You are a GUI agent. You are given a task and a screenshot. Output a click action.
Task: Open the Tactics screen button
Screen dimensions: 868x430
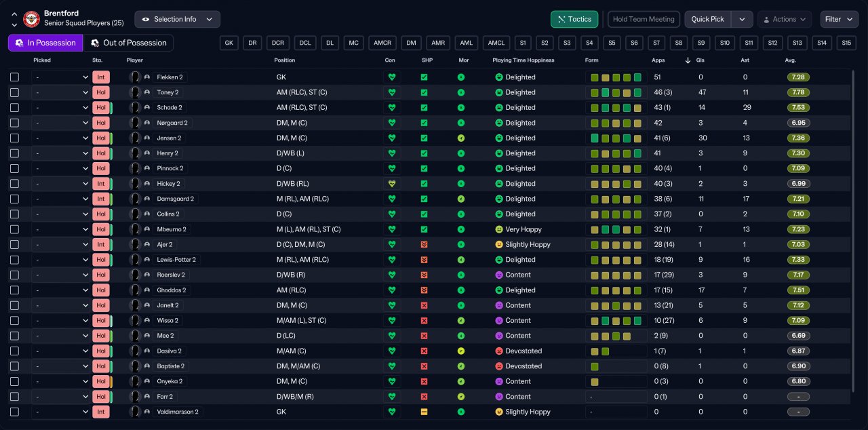(x=574, y=19)
